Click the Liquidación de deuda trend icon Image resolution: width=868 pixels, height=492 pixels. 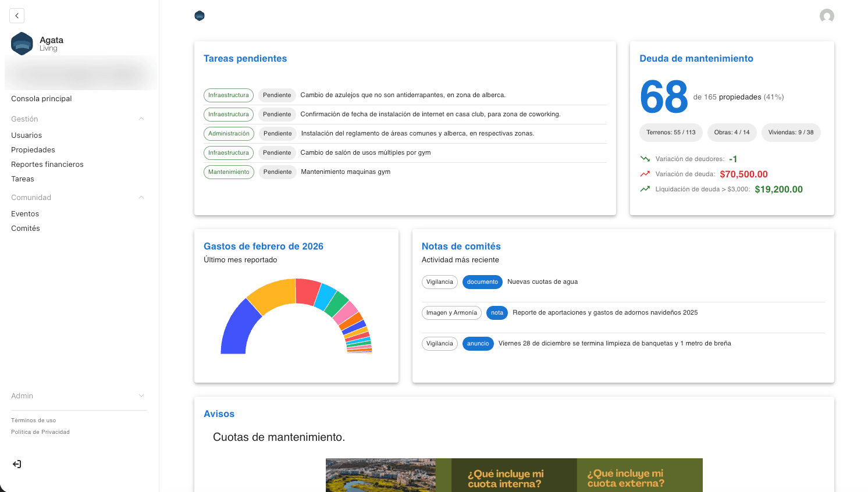coord(645,189)
